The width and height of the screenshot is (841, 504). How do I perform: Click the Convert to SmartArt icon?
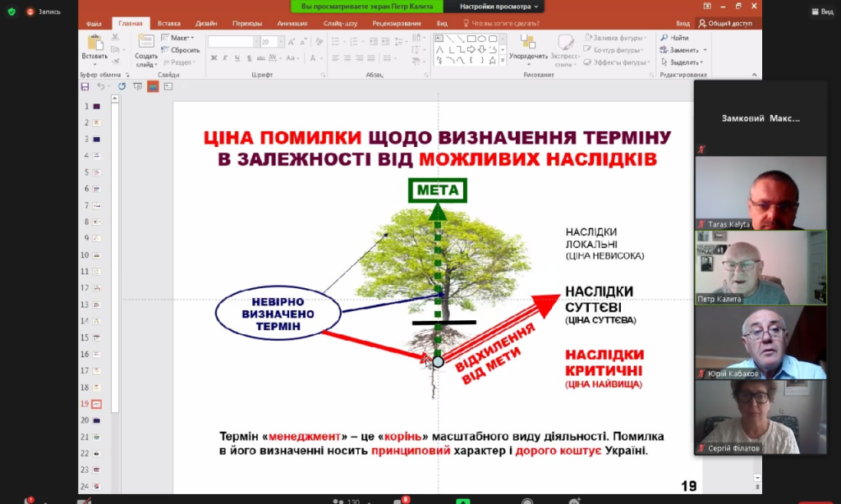click(x=417, y=62)
